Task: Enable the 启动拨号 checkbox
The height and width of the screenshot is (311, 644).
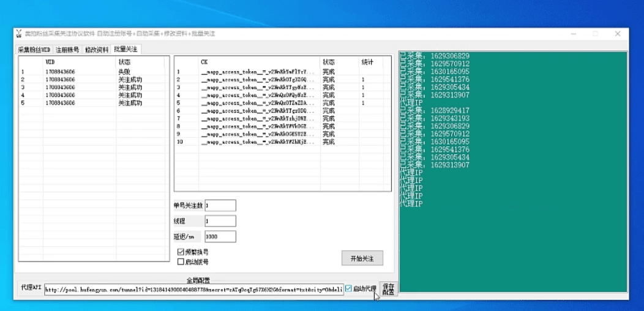Action: click(181, 261)
